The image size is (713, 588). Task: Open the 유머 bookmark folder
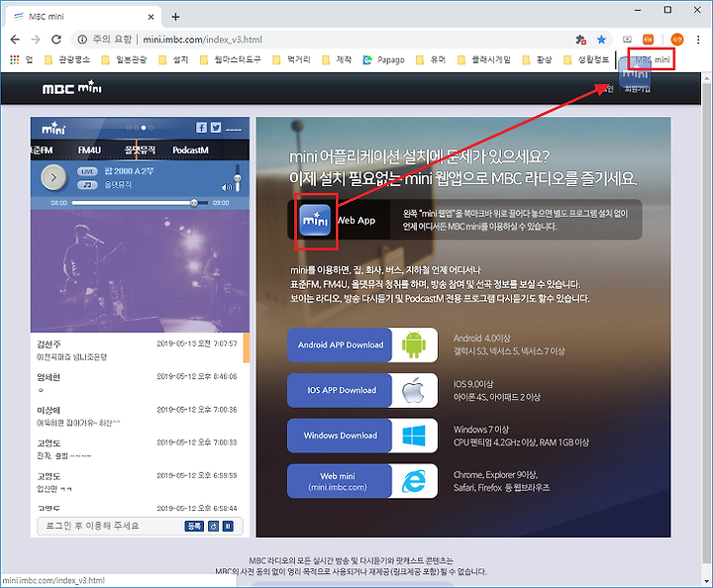pyautogui.click(x=431, y=59)
